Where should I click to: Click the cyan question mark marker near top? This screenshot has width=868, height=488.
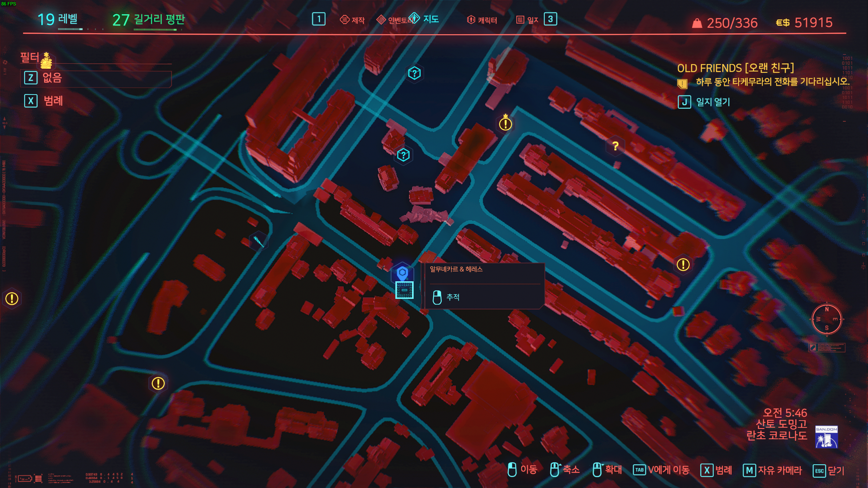coord(414,73)
